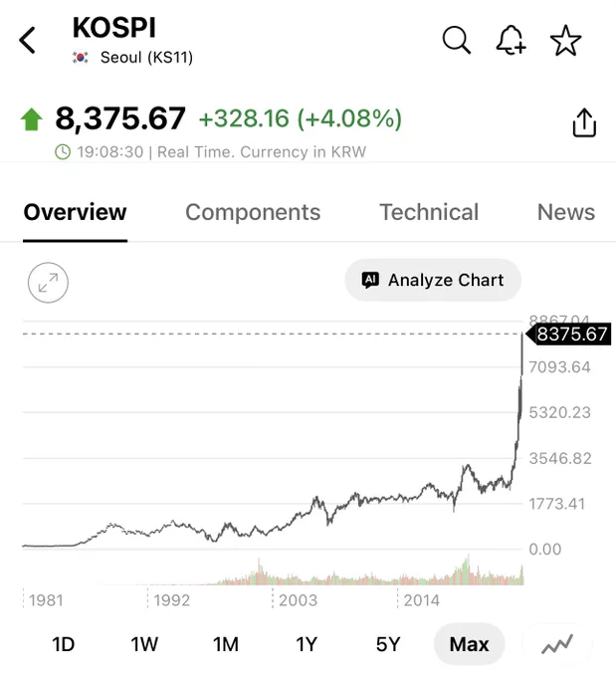This screenshot has height=677, width=616.
Task: Select the 1M time range
Action: pos(226,644)
